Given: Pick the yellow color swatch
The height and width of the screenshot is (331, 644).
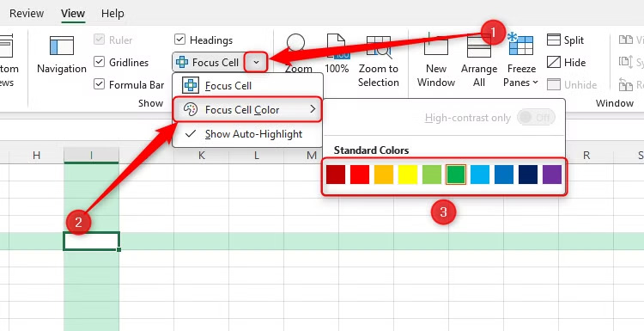Looking at the screenshot, I should (408, 175).
